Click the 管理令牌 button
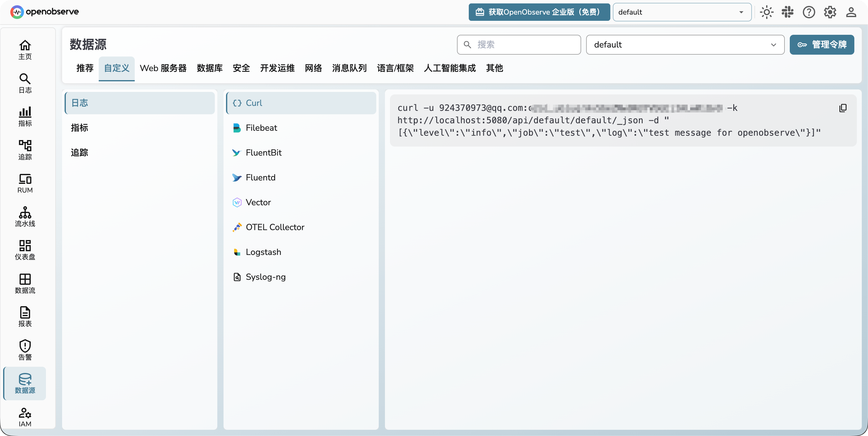This screenshot has height=436, width=868. pyautogui.click(x=821, y=44)
